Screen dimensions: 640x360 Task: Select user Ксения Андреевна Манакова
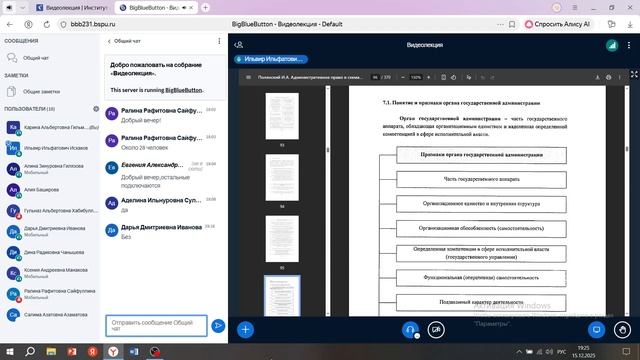coord(52,273)
